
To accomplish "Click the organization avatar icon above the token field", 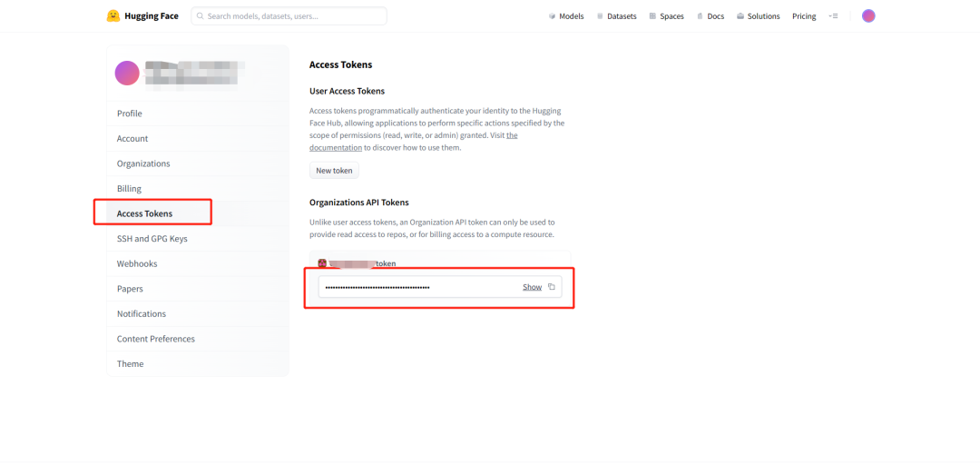I will 322,263.
